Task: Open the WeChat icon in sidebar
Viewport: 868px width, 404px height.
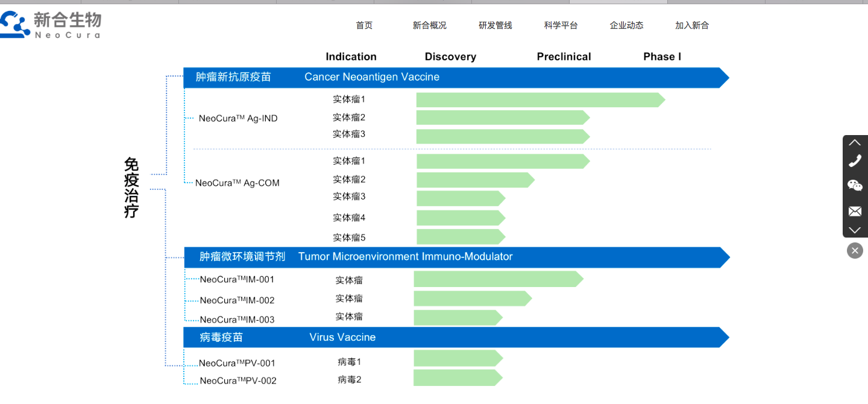Action: 855,186
